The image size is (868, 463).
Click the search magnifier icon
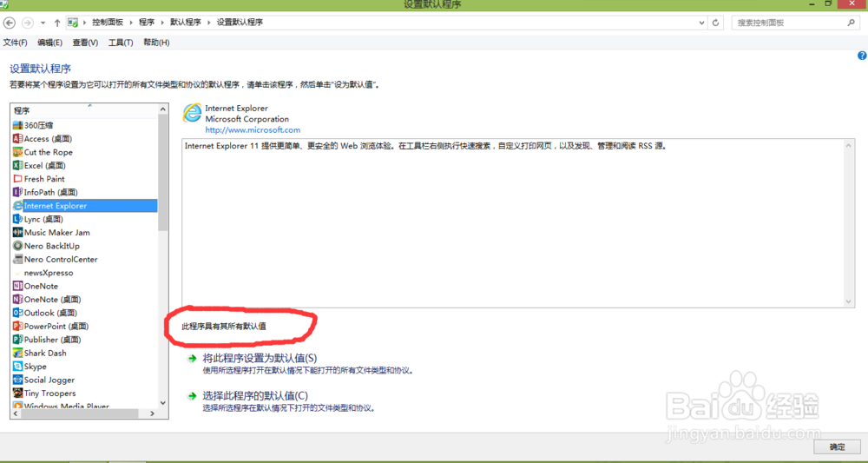click(851, 23)
